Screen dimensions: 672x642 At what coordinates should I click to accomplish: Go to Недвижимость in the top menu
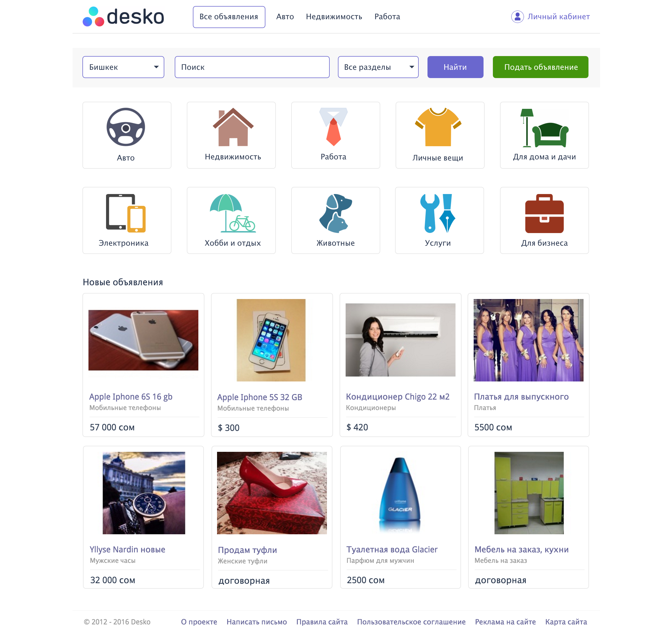click(x=334, y=16)
